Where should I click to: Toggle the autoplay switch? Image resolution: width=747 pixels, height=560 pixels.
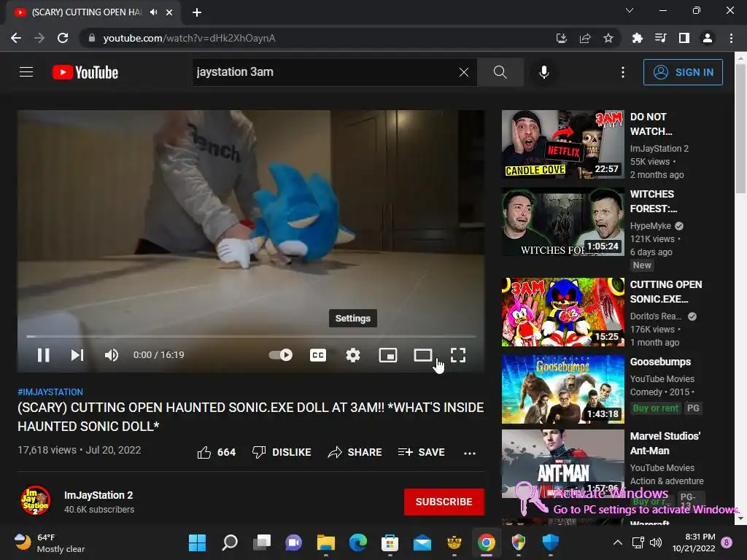click(x=281, y=355)
